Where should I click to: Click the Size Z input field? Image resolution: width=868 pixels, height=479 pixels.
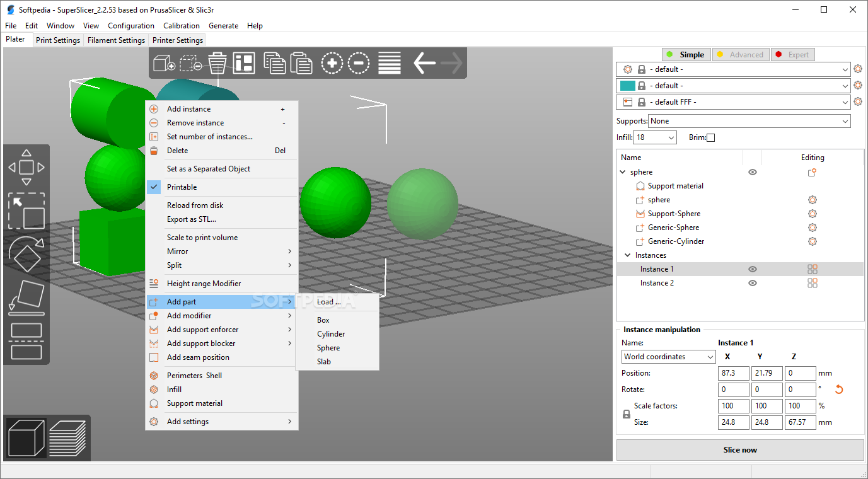coord(801,422)
